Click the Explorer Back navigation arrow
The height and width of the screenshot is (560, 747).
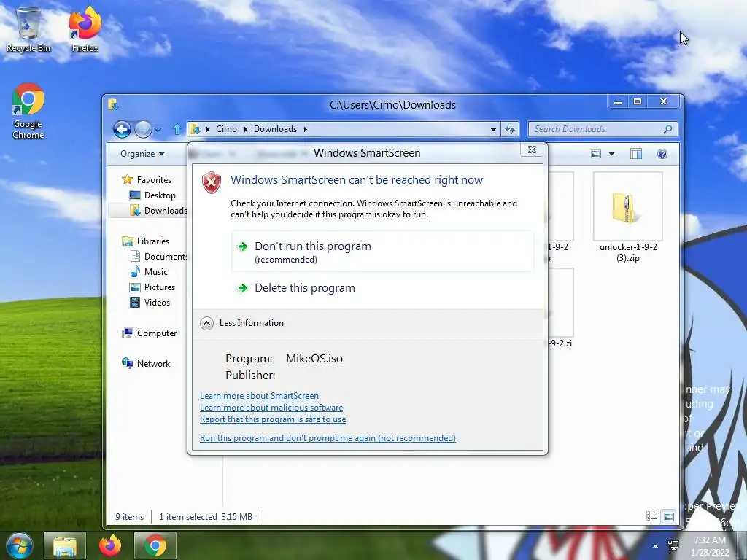coord(122,129)
